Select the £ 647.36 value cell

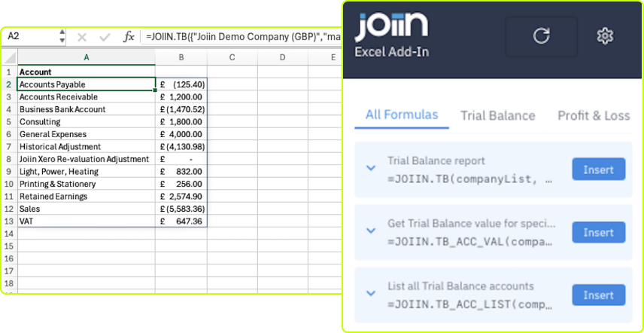(x=181, y=221)
